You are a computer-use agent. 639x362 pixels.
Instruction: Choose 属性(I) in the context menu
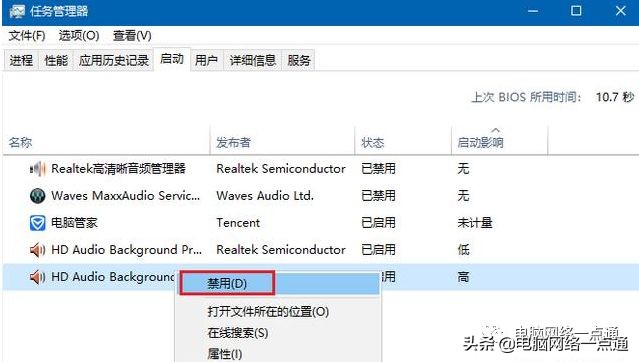tap(224, 353)
